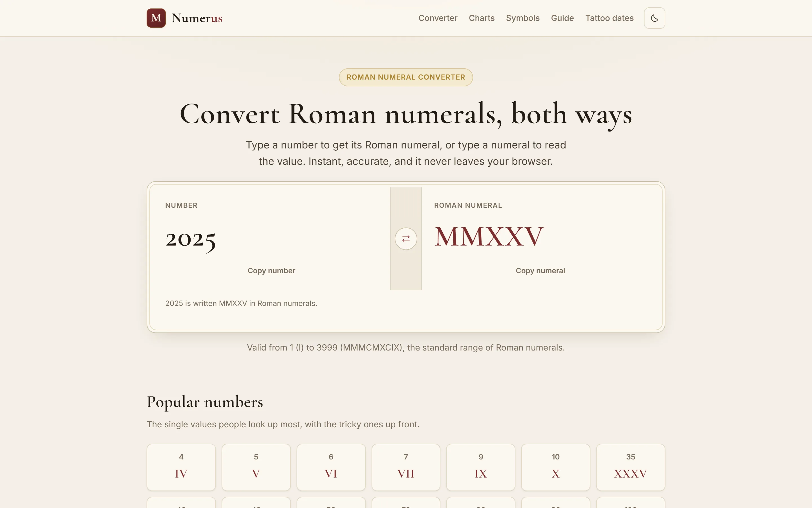The height and width of the screenshot is (508, 812).
Task: Select the popular number card 4 IV
Action: 181,467
